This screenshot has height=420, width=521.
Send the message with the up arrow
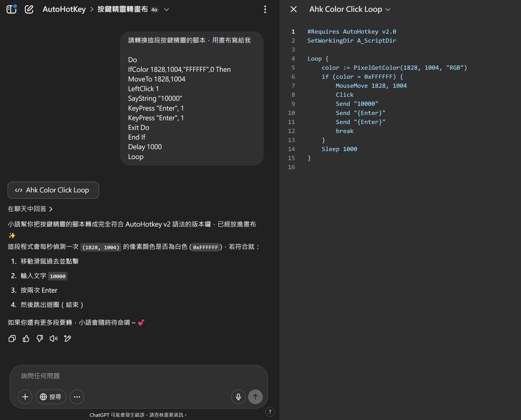tap(256, 397)
